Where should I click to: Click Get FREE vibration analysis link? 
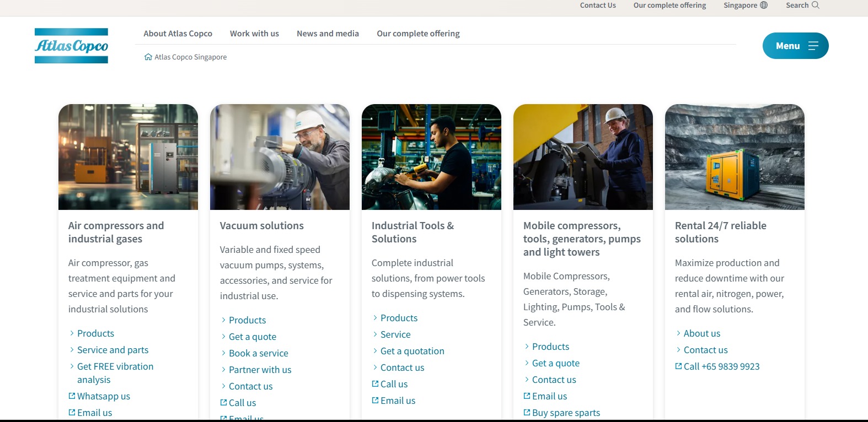115,373
